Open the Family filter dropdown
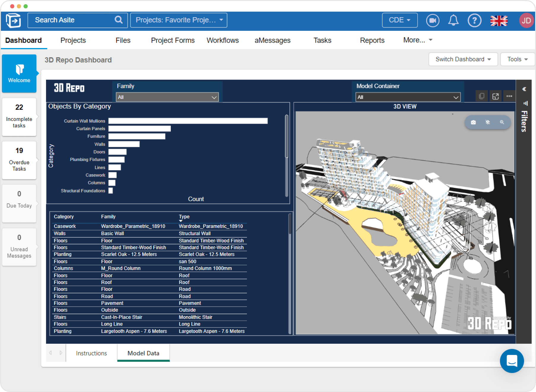The height and width of the screenshot is (392, 536). click(x=167, y=97)
